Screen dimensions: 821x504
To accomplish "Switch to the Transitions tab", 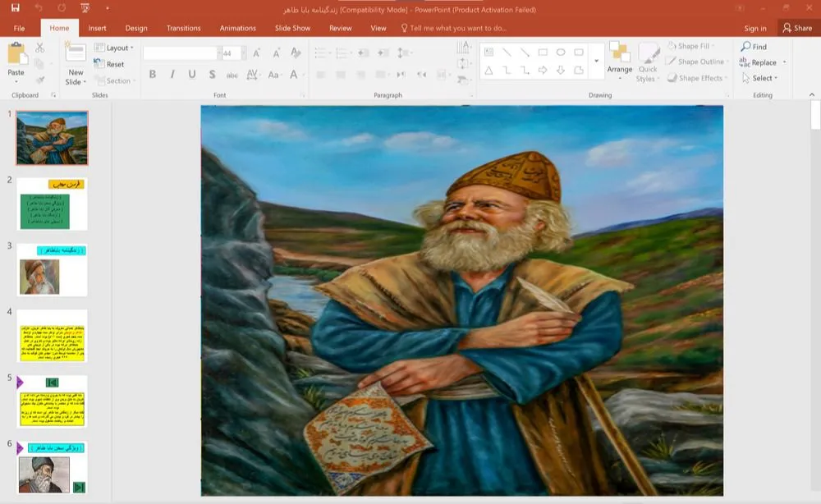I will (184, 28).
